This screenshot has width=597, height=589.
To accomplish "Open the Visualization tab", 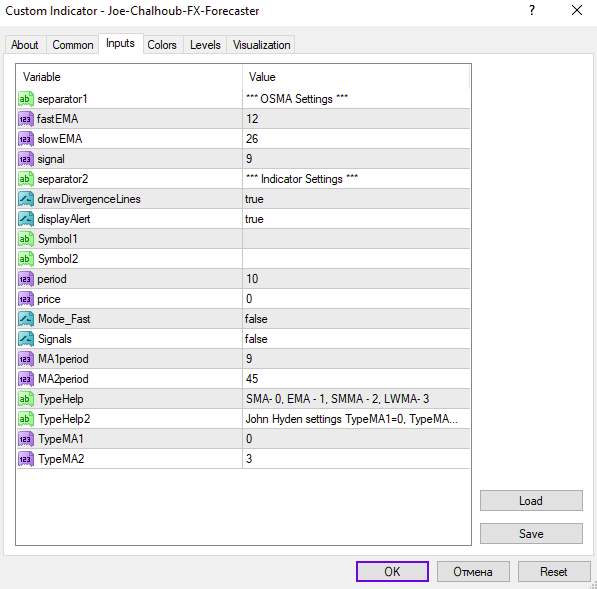I will [262, 45].
